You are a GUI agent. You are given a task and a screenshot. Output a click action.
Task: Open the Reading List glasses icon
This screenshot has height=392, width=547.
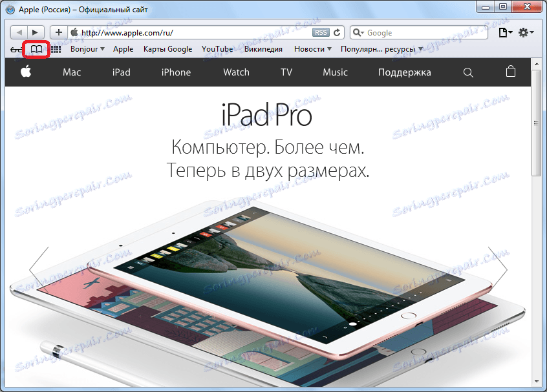pos(16,50)
